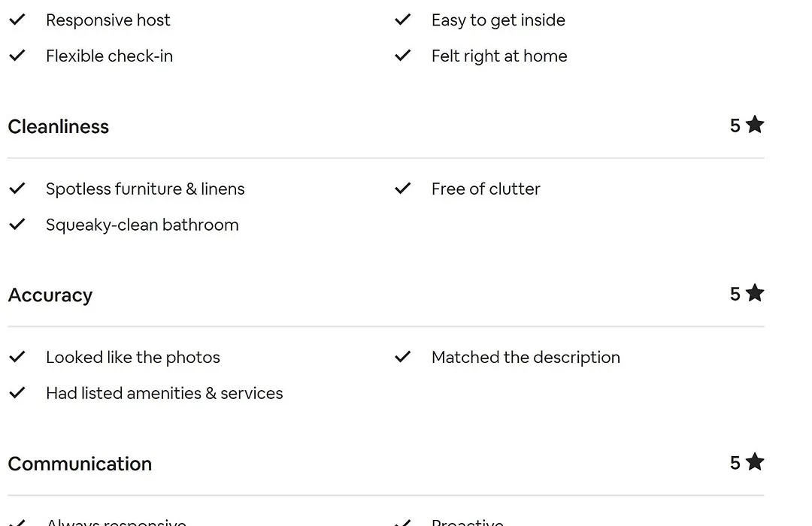
Task: Click checkmark beside Responsive host
Action: coord(17,20)
